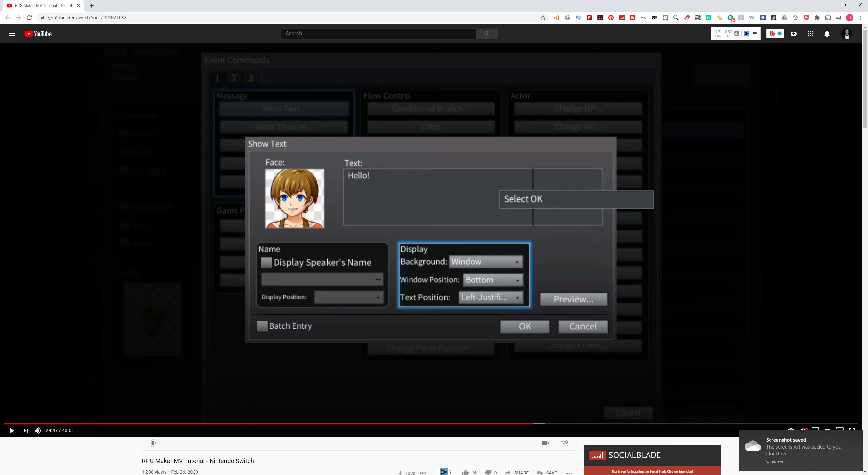
Task: Click the video camera icon below player
Action: click(x=546, y=443)
